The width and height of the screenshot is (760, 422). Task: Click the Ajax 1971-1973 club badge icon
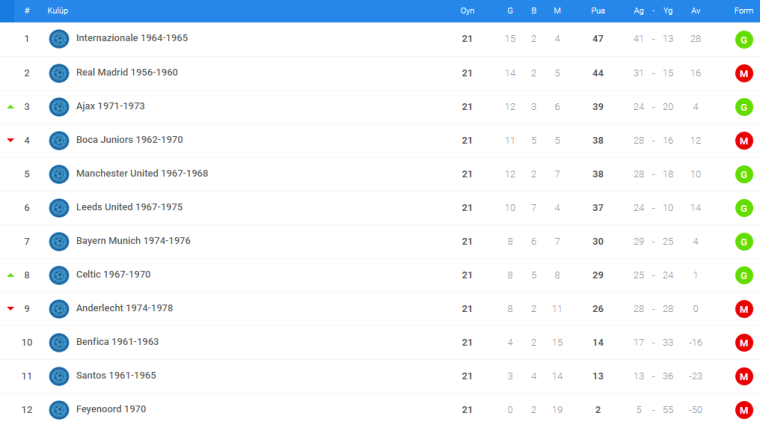click(x=59, y=107)
